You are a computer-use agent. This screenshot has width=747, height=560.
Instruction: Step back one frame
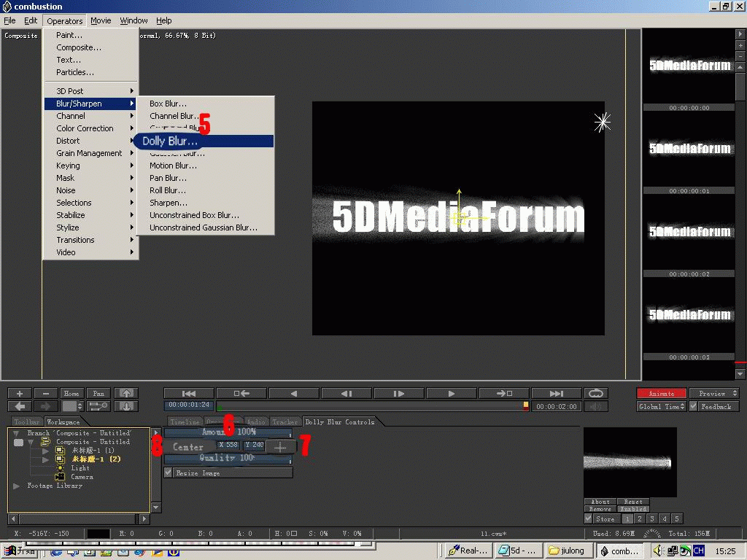pos(347,393)
